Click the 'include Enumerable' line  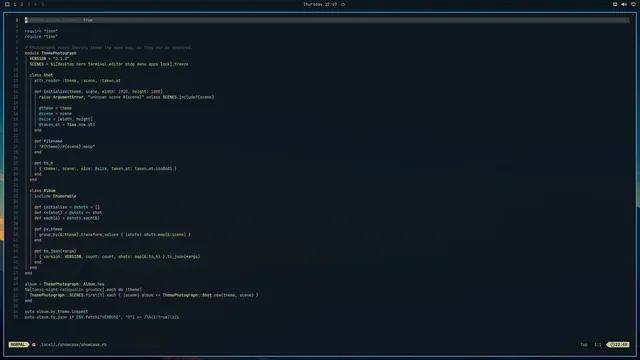pyautogui.click(x=55, y=196)
